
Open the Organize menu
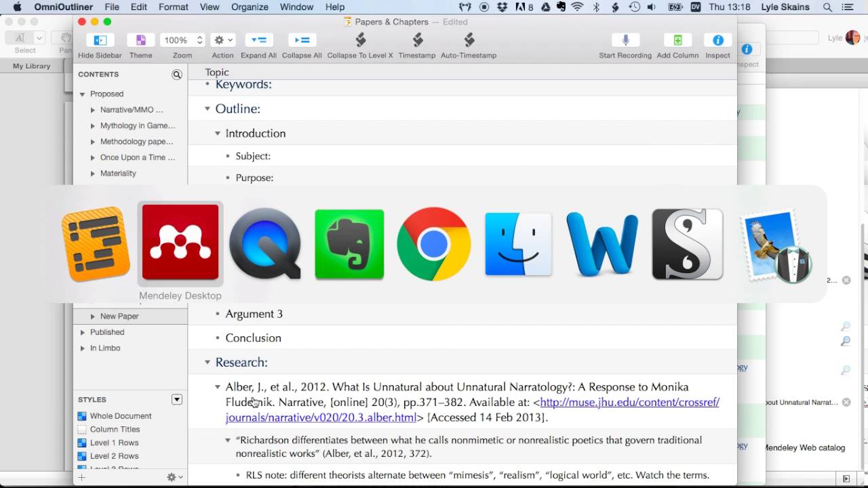click(250, 7)
